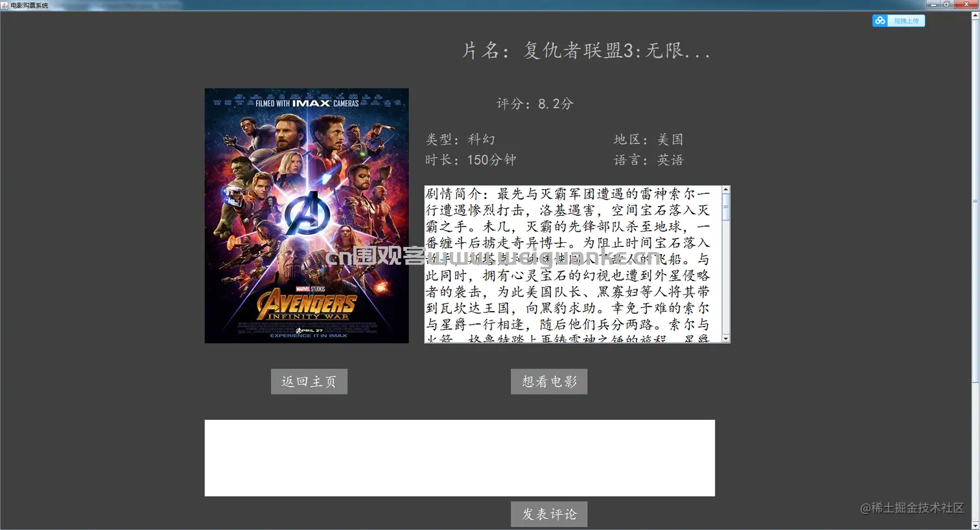The image size is (980, 530).
Task: Click the region label 地区: 美国
Action: click(649, 139)
